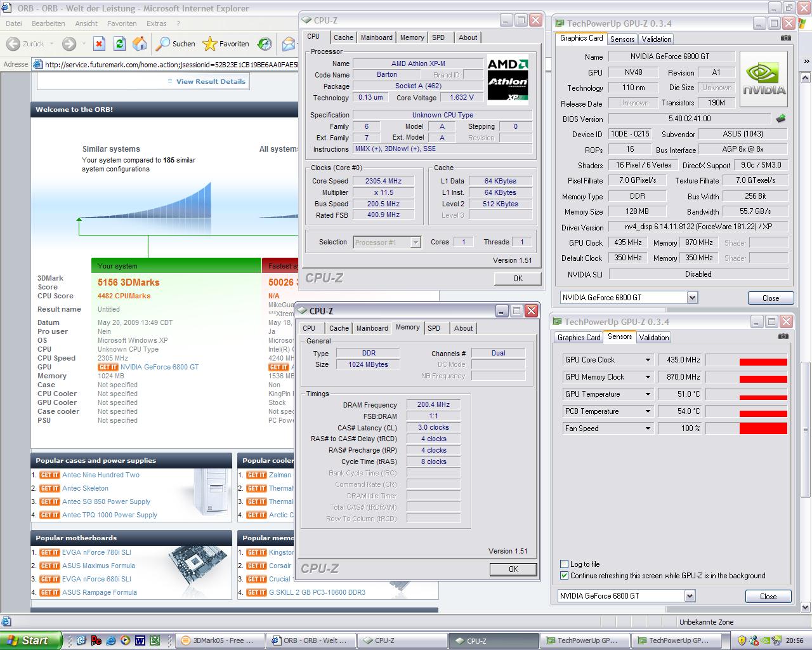Viewport: 812px width, 650px height.
Task: Open the History clock icon in IE toolbar
Action: [x=265, y=44]
